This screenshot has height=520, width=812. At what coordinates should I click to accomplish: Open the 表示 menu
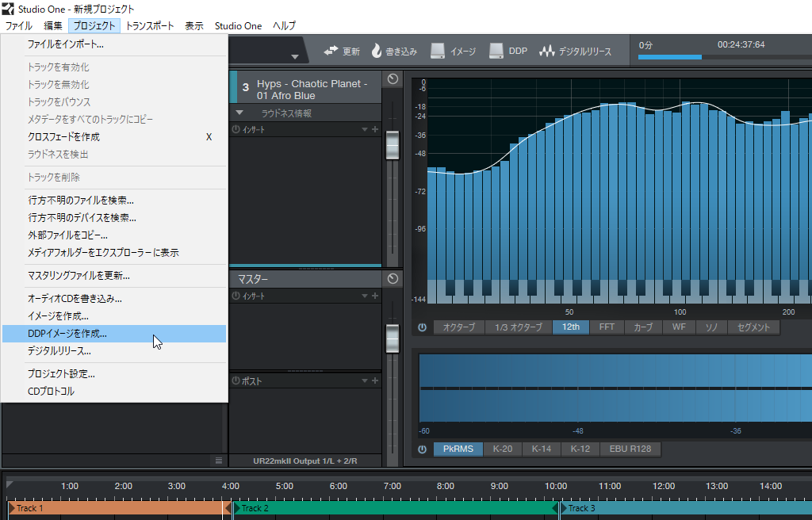pos(194,25)
